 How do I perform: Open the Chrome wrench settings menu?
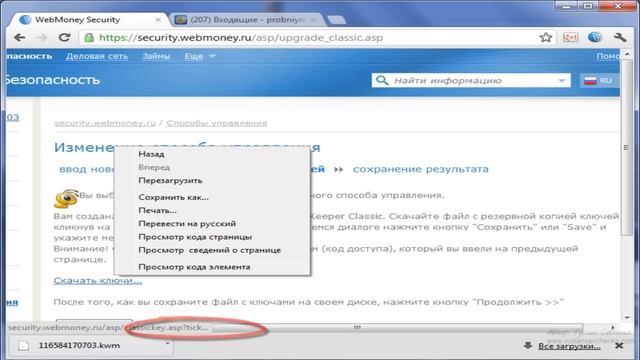[620, 38]
